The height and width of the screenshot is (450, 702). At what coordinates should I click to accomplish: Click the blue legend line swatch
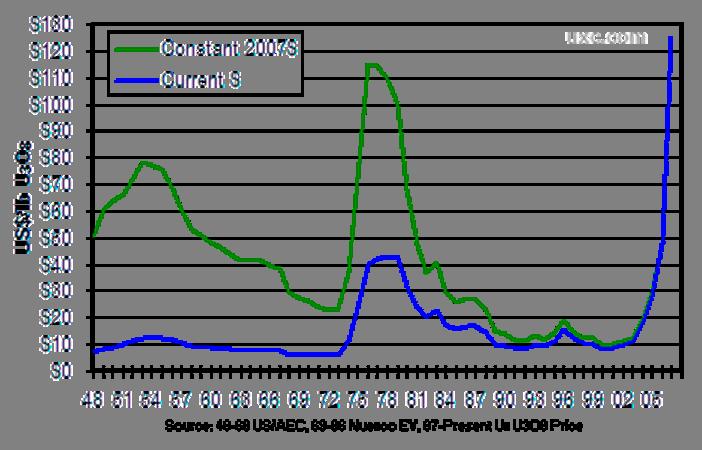click(x=137, y=81)
